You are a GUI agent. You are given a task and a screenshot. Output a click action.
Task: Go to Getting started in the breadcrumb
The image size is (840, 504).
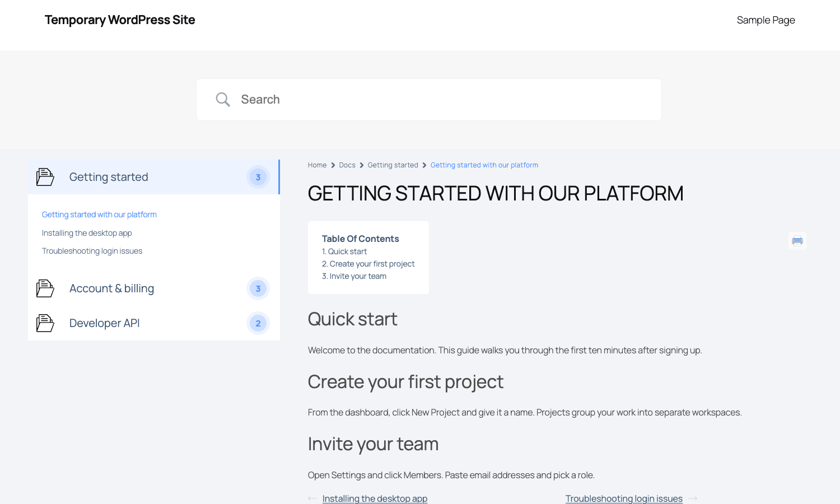(x=393, y=165)
